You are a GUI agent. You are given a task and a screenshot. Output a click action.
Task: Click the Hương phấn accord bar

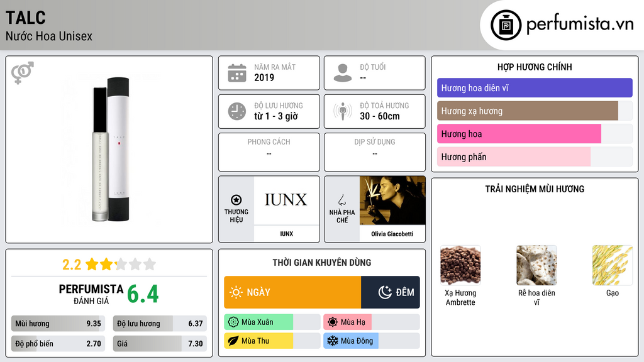pyautogui.click(x=535, y=156)
